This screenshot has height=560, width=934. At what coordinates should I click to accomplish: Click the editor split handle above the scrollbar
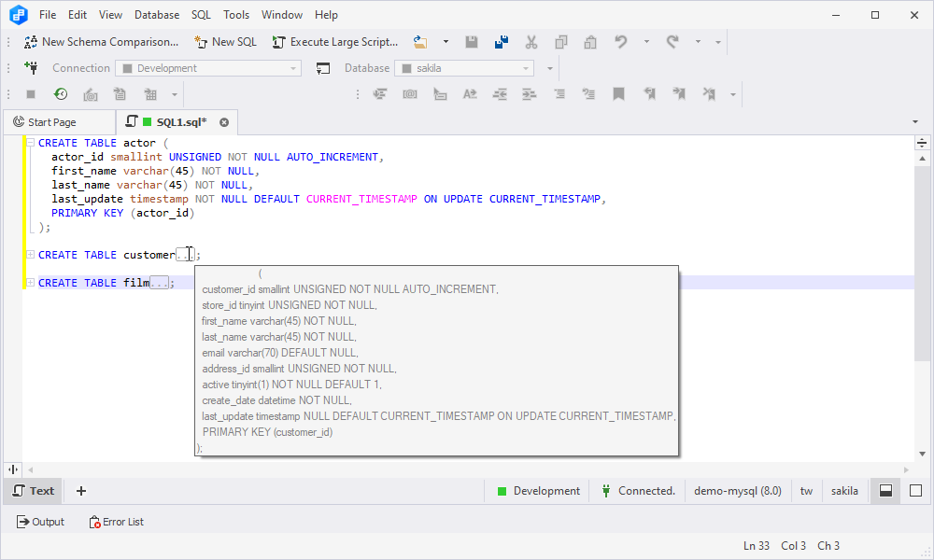[922, 143]
